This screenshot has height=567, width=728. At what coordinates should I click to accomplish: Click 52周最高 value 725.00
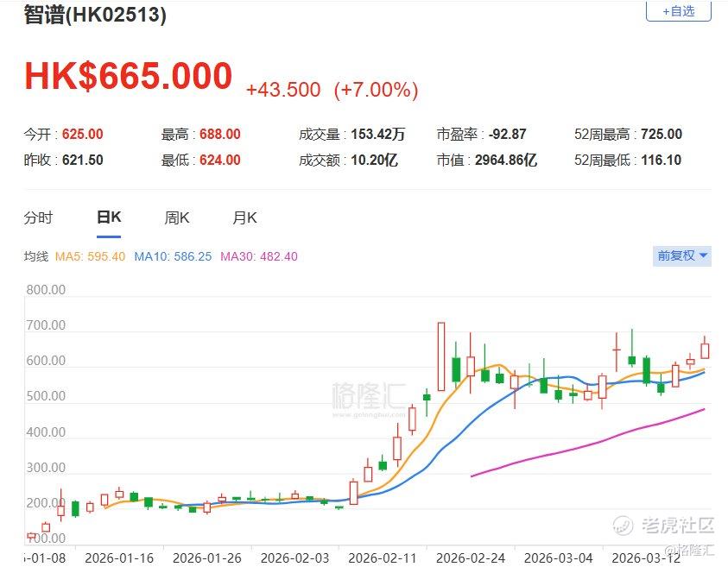coord(662,134)
